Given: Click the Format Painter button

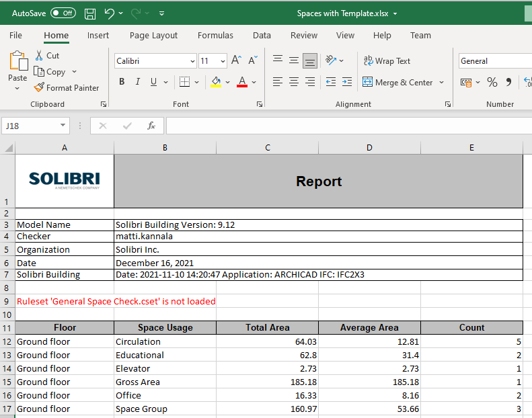Looking at the screenshot, I should (67, 88).
